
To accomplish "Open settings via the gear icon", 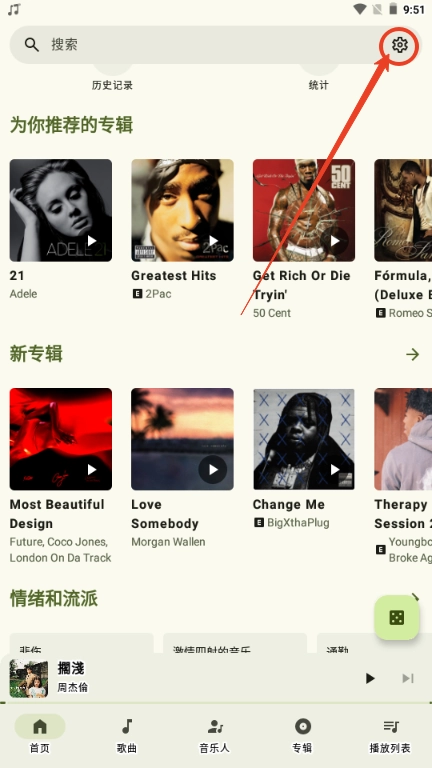I will point(400,45).
